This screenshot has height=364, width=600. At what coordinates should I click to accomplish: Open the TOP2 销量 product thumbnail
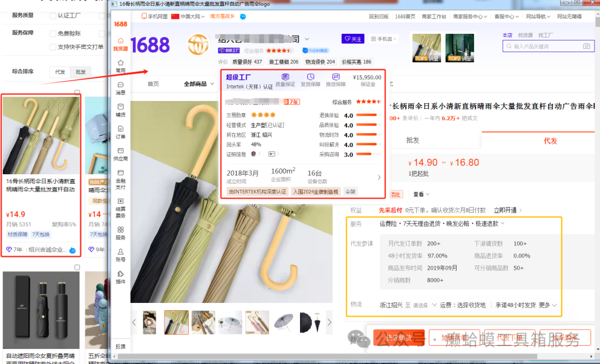459,47
